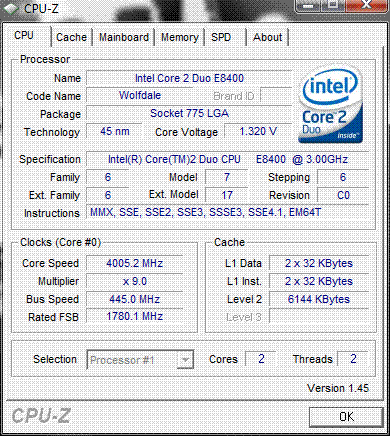Viewport: 390px width, 436px height.
Task: Open the Mainboard tab
Action: click(x=124, y=37)
